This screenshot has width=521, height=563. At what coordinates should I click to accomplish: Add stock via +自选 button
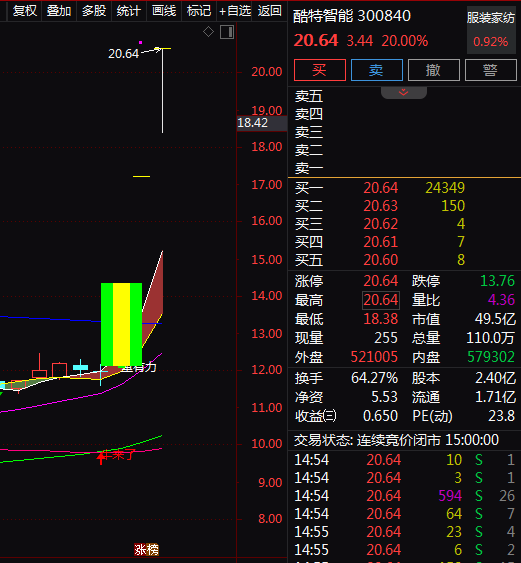[x=235, y=11]
